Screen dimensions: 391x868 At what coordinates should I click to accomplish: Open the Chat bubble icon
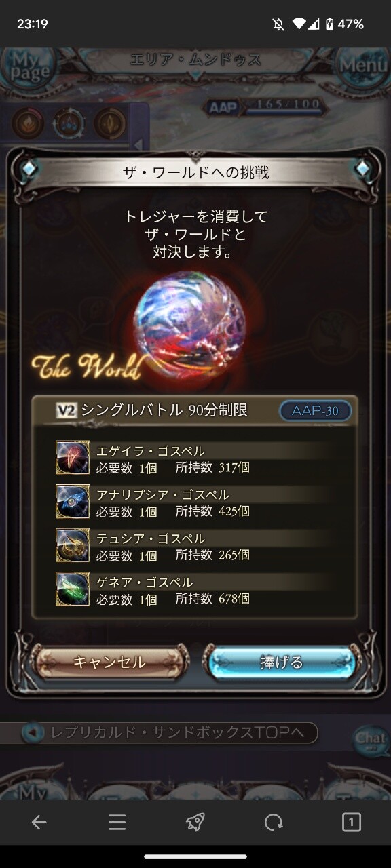tap(371, 738)
